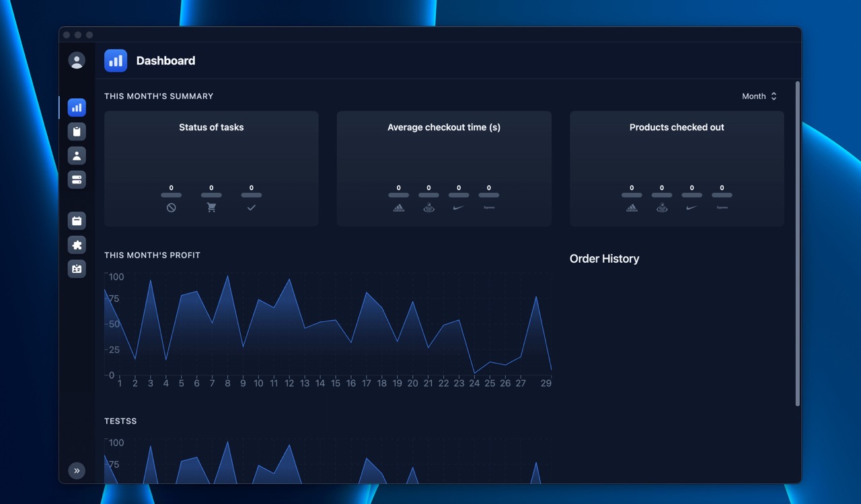
Task: Click the Supreme logo in Products checked out
Action: click(x=722, y=208)
